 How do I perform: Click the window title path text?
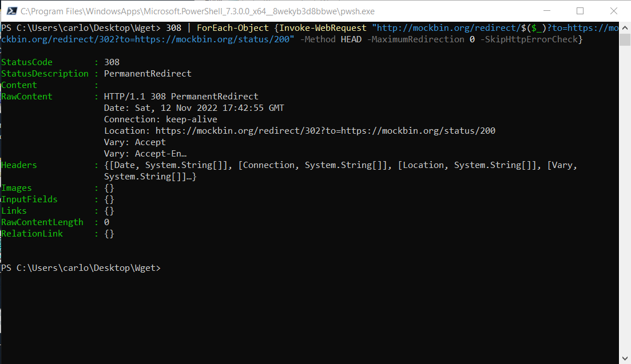coord(197,11)
